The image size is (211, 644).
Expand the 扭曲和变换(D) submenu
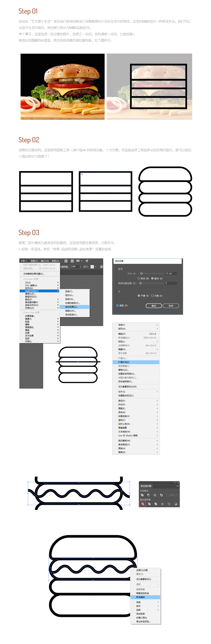click(x=39, y=291)
